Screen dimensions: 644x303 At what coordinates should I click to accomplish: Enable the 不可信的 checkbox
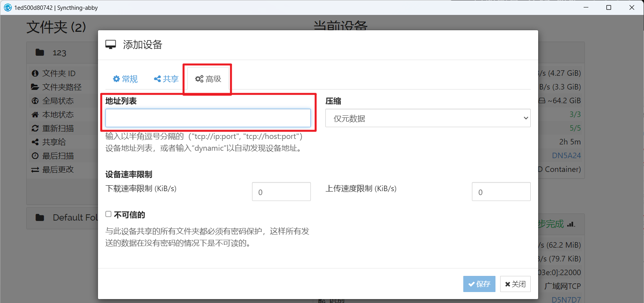[x=109, y=214]
